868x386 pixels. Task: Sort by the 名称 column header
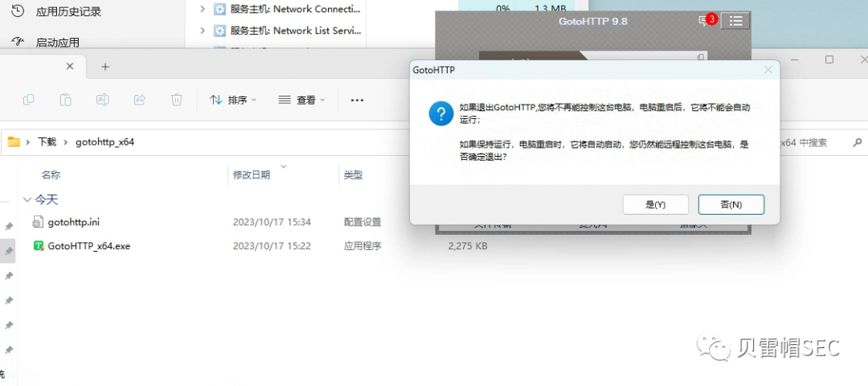click(51, 175)
